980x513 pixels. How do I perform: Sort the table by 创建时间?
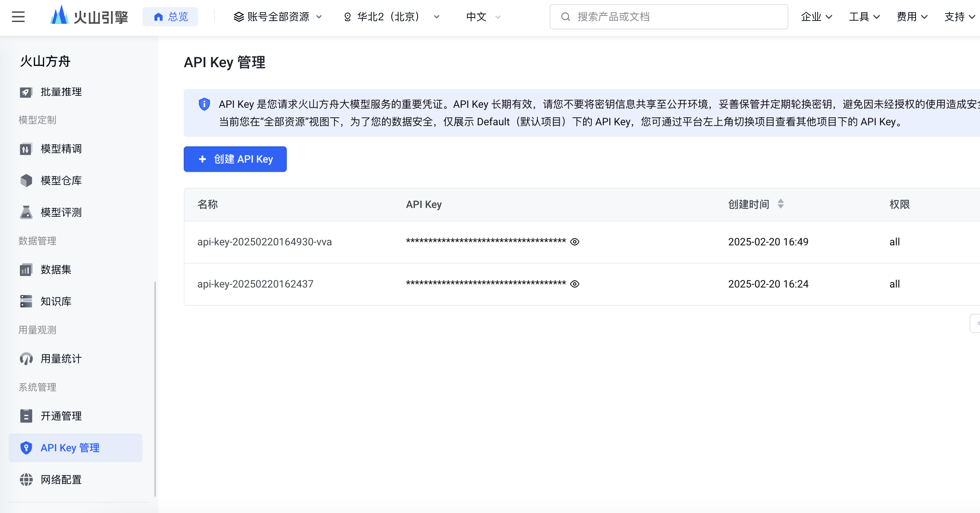[780, 204]
